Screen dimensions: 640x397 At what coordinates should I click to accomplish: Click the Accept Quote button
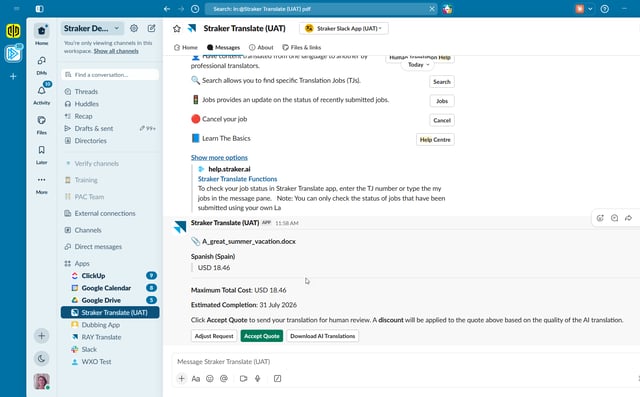point(262,336)
